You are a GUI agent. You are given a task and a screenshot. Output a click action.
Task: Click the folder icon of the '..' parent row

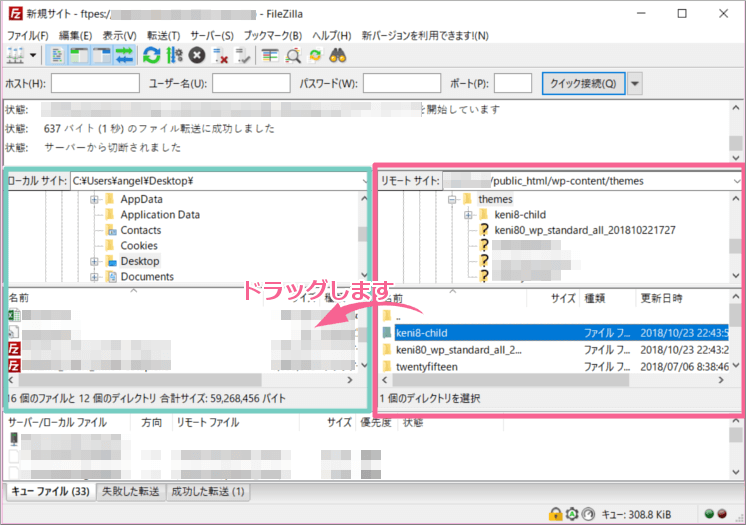pos(387,316)
